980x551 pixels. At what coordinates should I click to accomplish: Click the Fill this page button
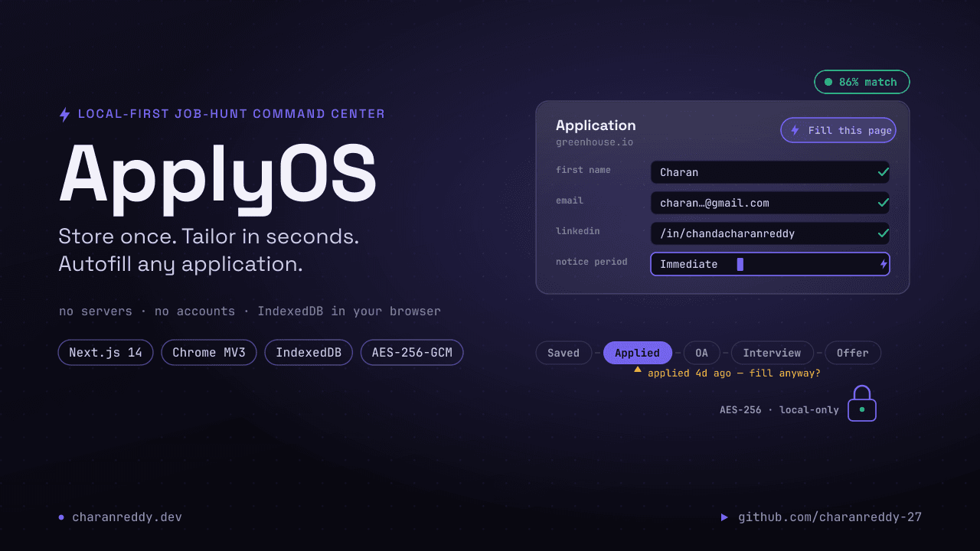coord(838,130)
